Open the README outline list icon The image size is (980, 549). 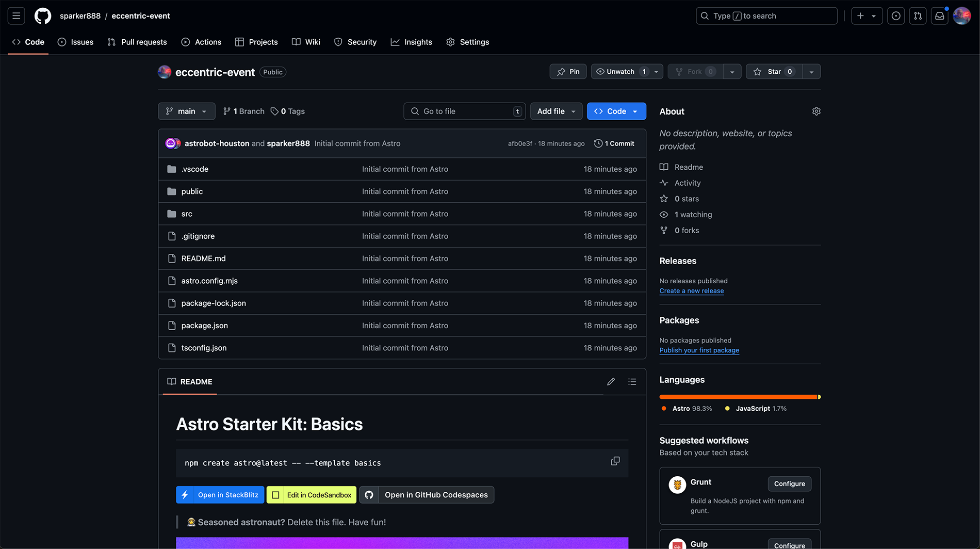pos(632,381)
